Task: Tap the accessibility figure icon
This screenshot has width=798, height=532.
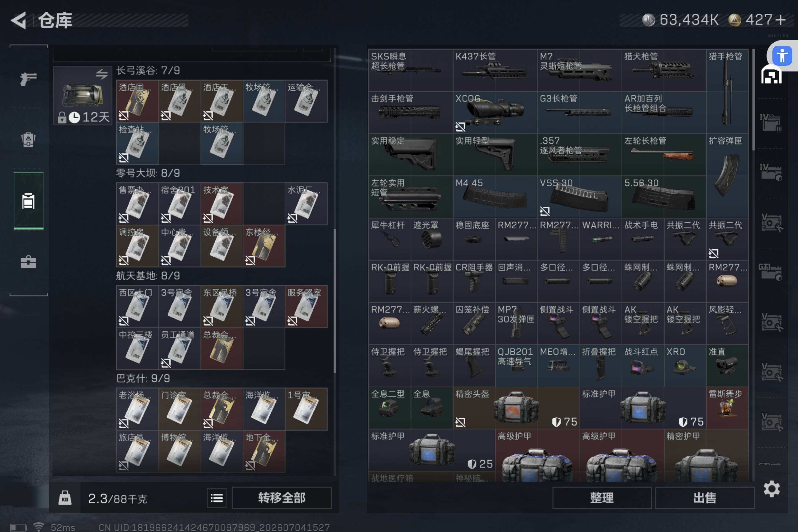Action: 782,55
